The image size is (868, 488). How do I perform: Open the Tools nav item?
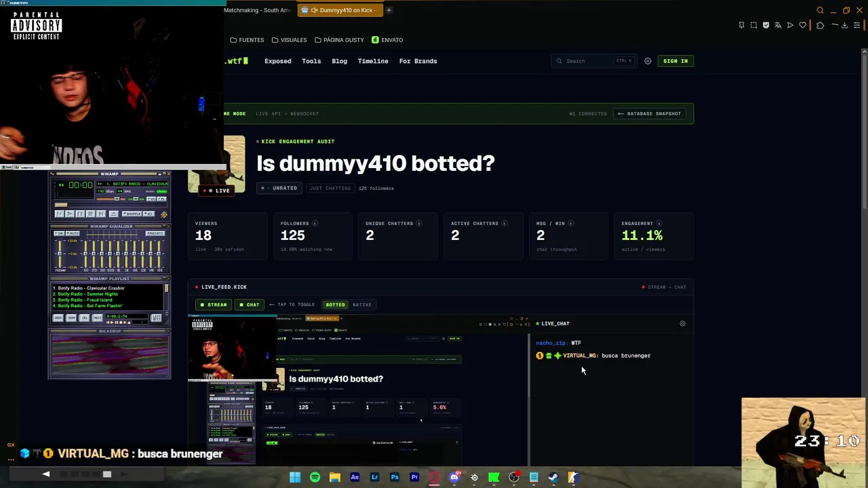click(311, 61)
